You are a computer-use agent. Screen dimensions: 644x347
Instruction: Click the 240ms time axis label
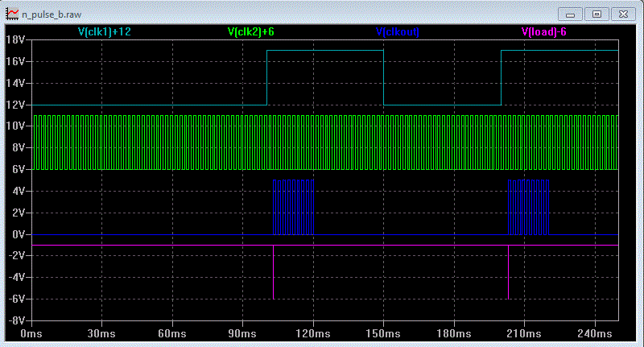(x=595, y=334)
